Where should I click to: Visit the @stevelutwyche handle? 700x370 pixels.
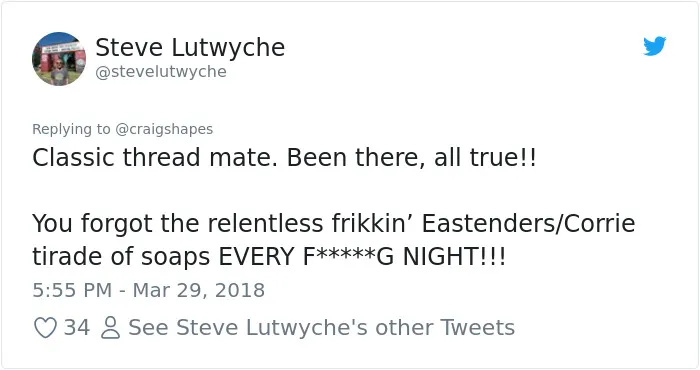pyautogui.click(x=161, y=71)
